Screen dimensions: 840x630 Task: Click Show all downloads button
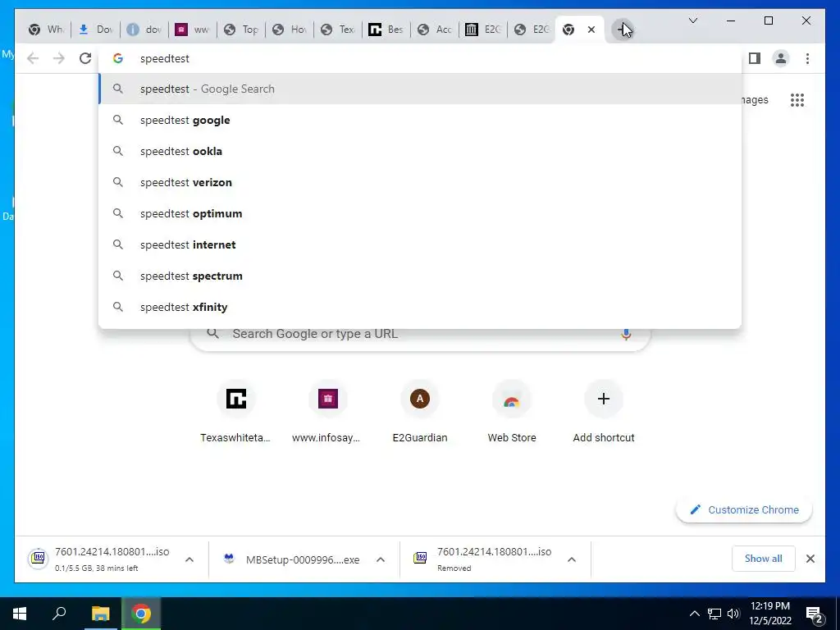(763, 559)
